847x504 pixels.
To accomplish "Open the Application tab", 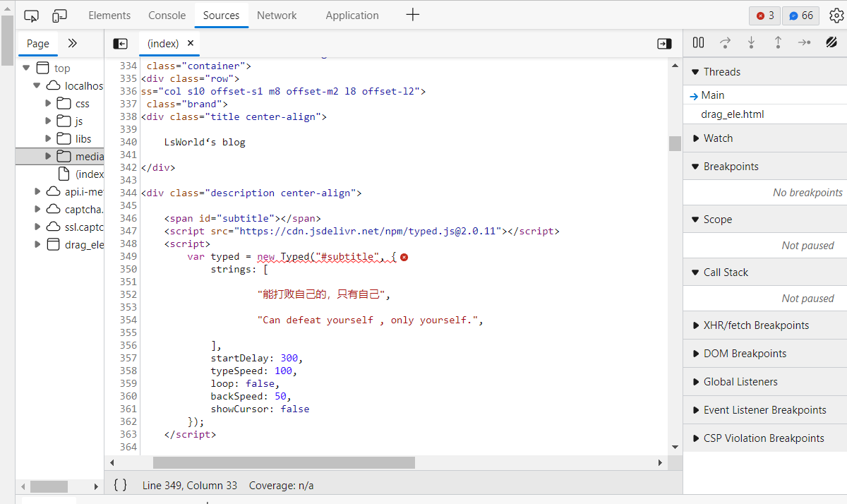I will click(x=352, y=15).
